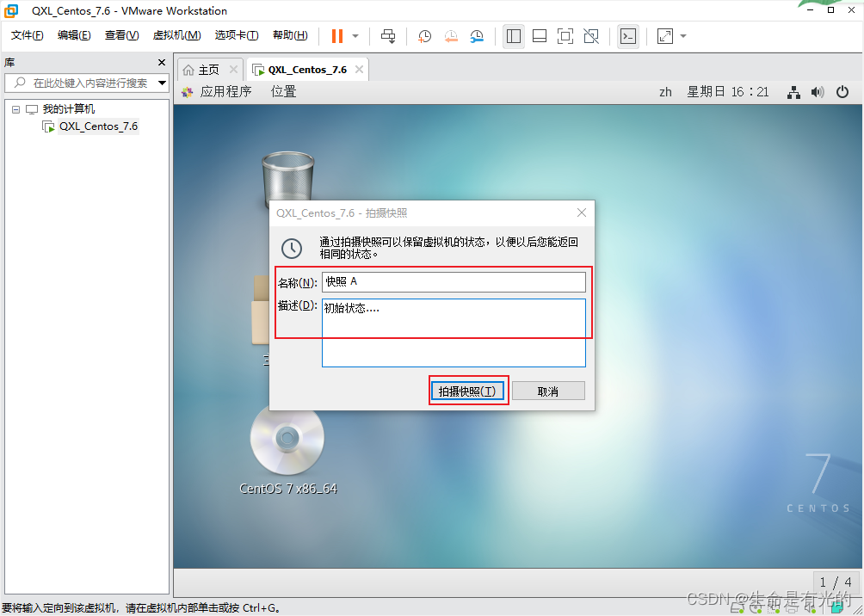Collapse the 我的计算机 tree node
The image size is (864, 616).
click(x=15, y=109)
